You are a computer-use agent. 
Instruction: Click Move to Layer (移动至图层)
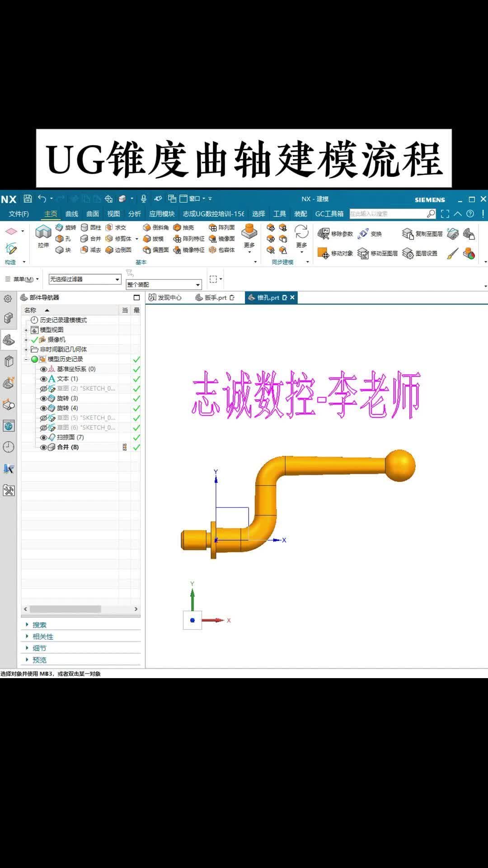pyautogui.click(x=378, y=253)
